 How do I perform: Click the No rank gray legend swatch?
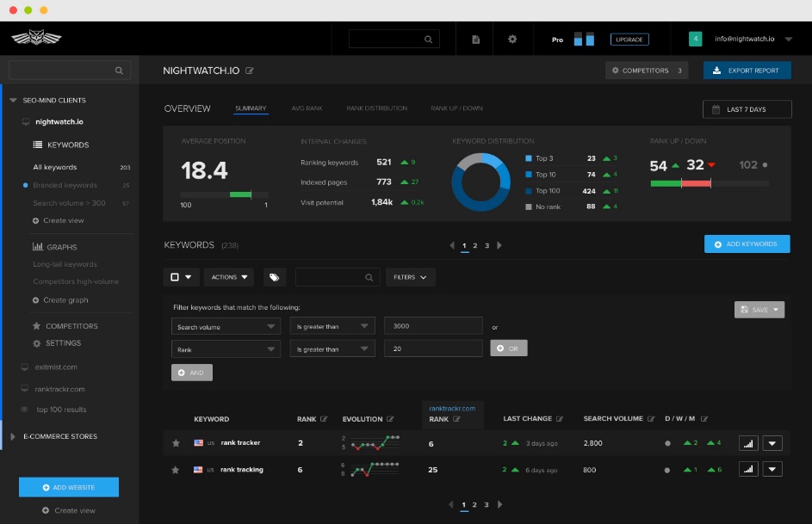528,207
